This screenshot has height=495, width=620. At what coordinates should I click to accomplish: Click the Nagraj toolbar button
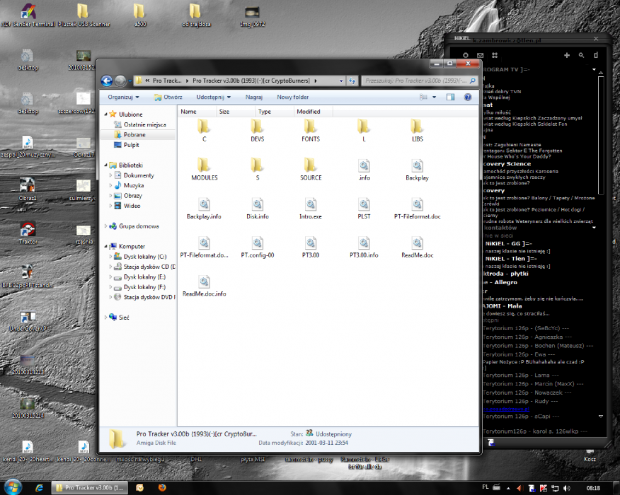[254, 97]
